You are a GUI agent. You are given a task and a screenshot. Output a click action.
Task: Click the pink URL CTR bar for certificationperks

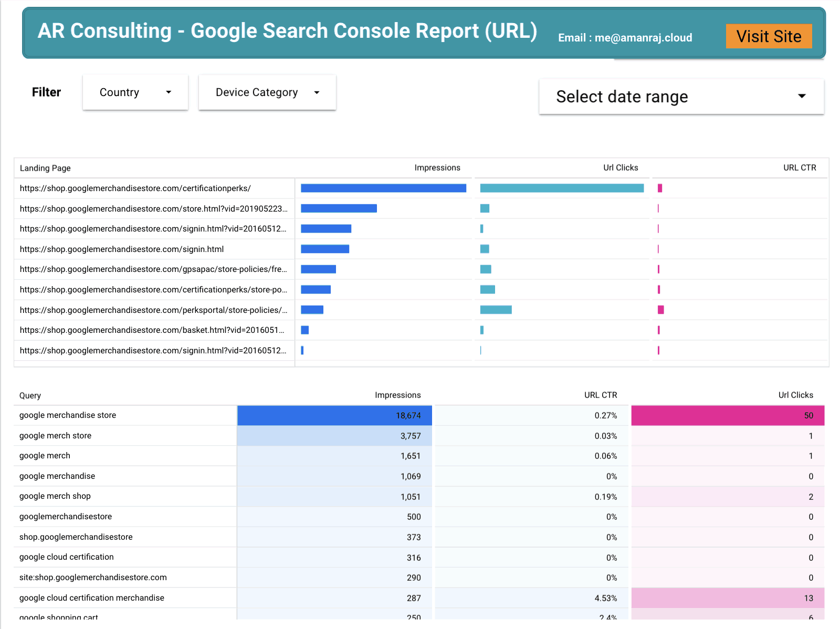660,188
